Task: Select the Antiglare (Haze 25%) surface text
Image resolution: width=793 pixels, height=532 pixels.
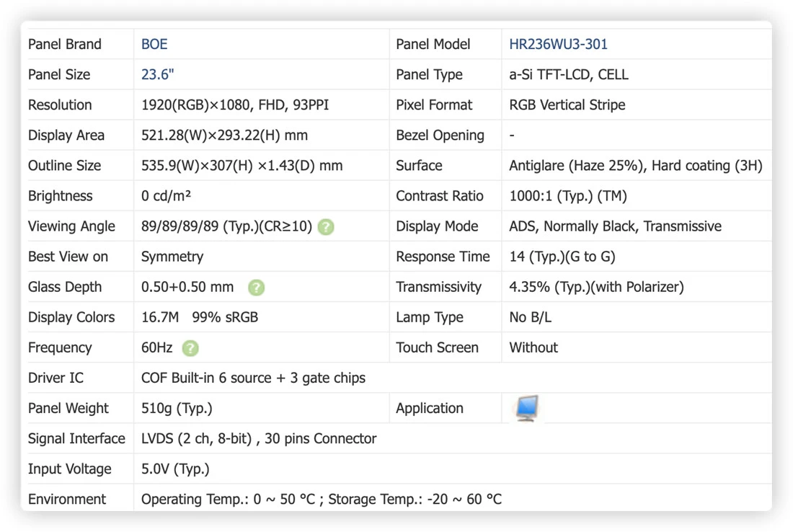Action: click(576, 165)
